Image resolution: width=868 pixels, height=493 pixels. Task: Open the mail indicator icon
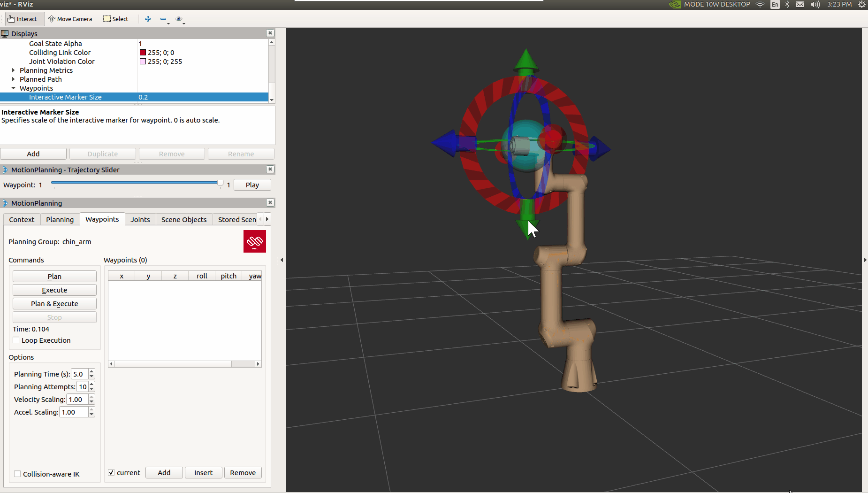click(800, 4)
